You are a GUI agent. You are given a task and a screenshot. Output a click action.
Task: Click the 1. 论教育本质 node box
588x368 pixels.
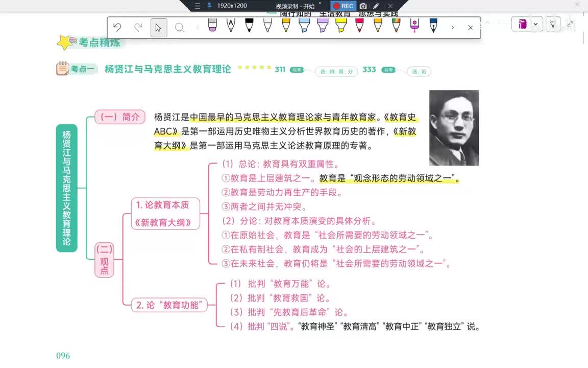(165, 213)
